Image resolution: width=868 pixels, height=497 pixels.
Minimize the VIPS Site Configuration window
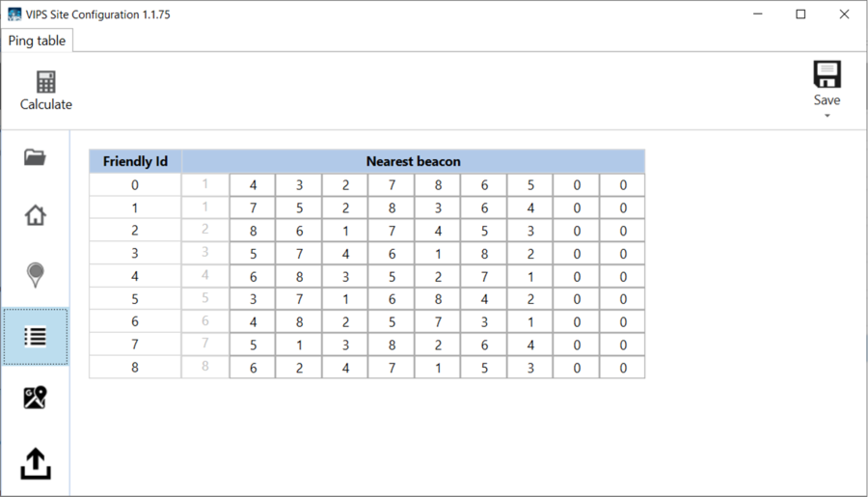(x=758, y=14)
